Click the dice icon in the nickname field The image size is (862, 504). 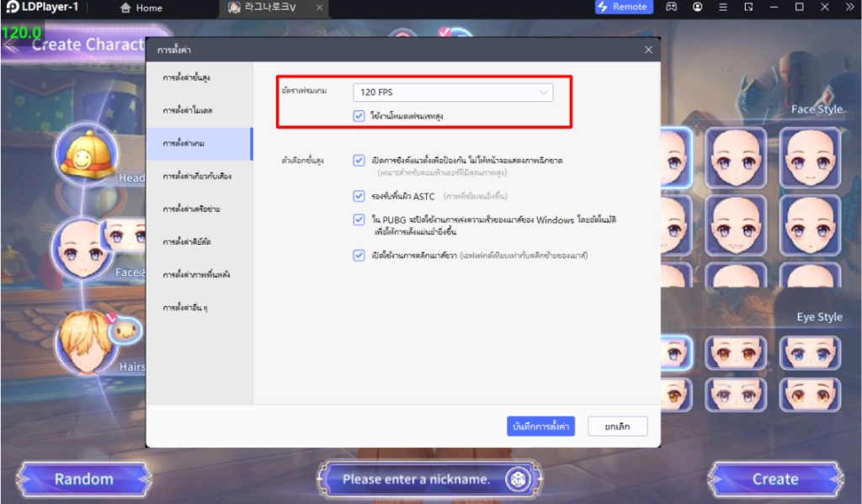click(518, 480)
